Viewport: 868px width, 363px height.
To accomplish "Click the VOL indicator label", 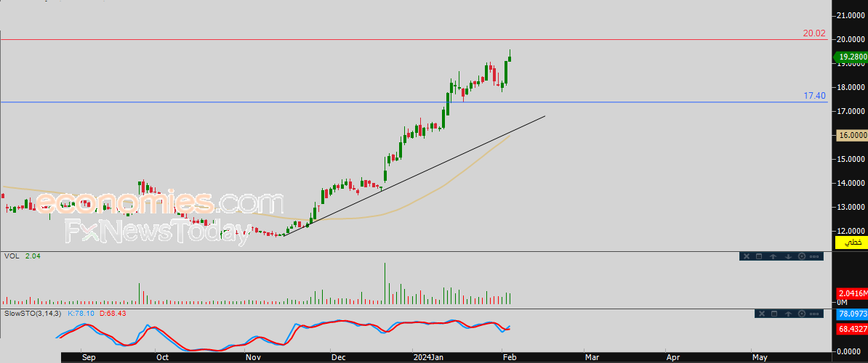I will pyautogui.click(x=11, y=256).
